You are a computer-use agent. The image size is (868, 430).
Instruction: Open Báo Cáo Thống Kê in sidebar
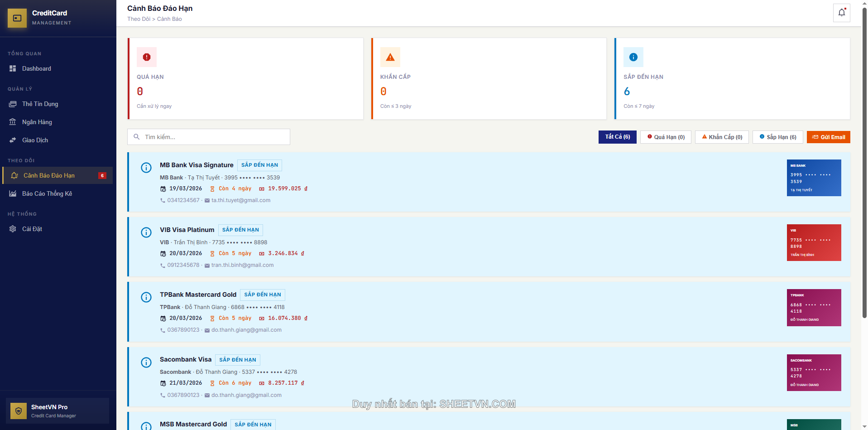pyautogui.click(x=47, y=193)
